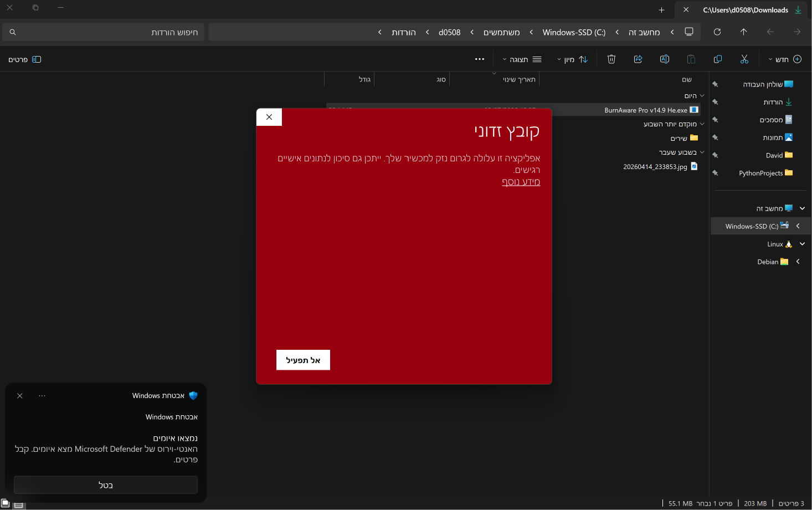Click the monitor icon in address bar

[689, 32]
